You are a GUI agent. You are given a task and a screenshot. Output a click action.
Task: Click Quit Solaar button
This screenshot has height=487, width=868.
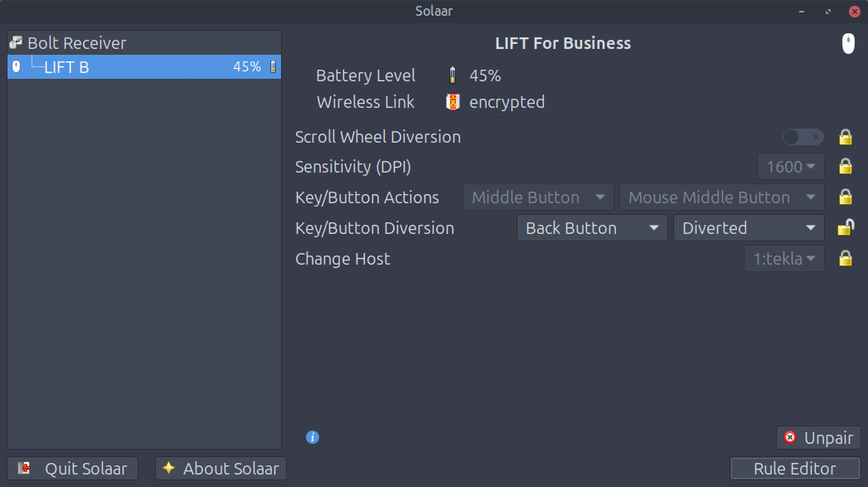pos(72,469)
